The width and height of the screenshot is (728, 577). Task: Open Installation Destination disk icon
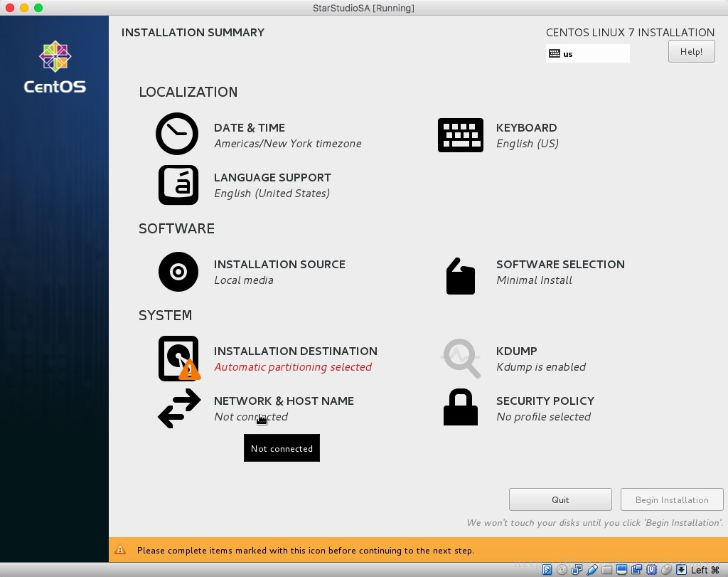pos(179,358)
